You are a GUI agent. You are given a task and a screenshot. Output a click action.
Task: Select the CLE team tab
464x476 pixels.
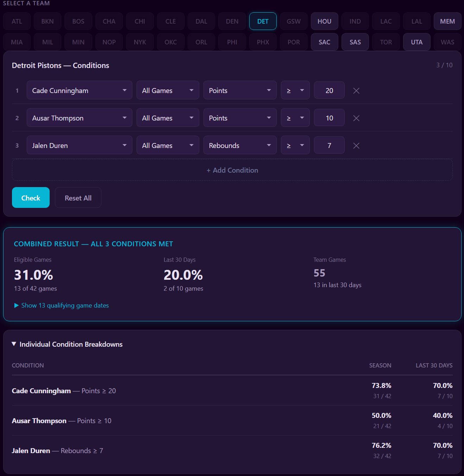[171, 21]
